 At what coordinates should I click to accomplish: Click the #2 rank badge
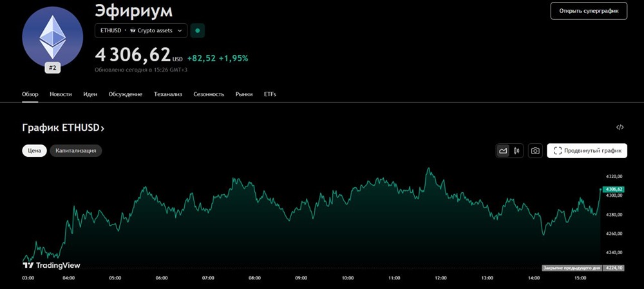pyautogui.click(x=51, y=66)
